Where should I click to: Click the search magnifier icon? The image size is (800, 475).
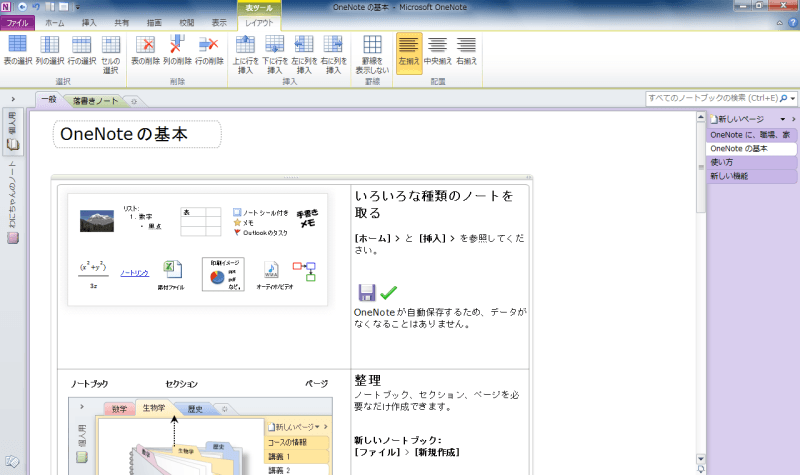[784, 98]
